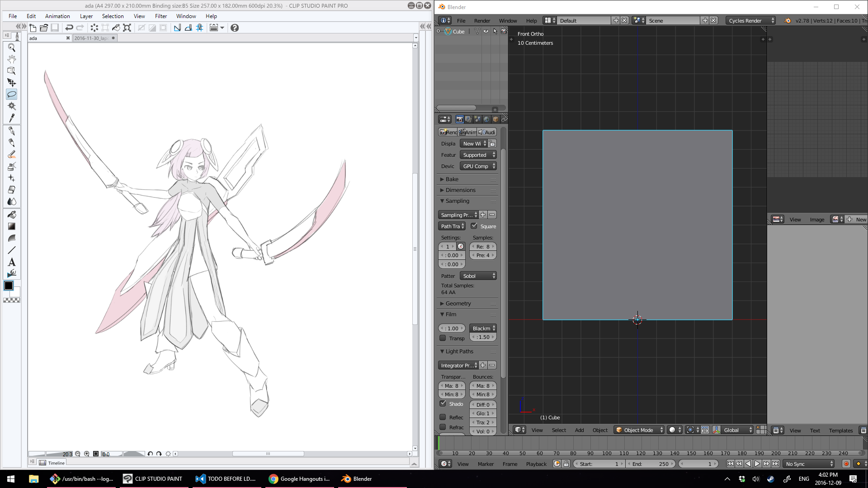Screen dimensions: 868x488
Task: Click Undo arrow in Clip Studio toolbar
Action: tap(69, 28)
